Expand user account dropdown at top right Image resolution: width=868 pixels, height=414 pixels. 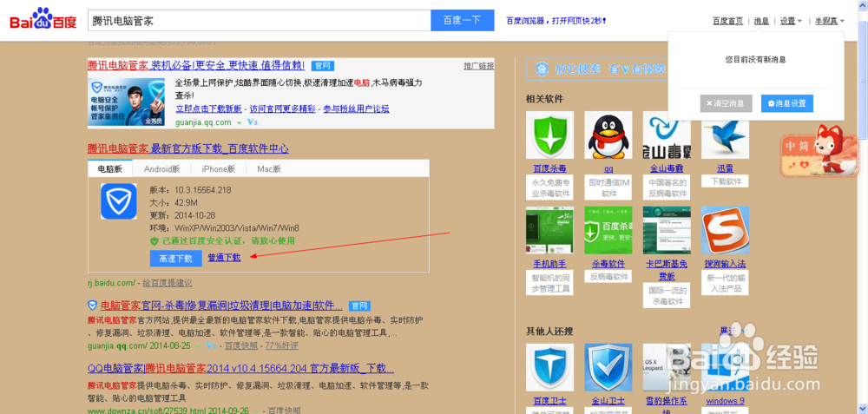point(829,21)
